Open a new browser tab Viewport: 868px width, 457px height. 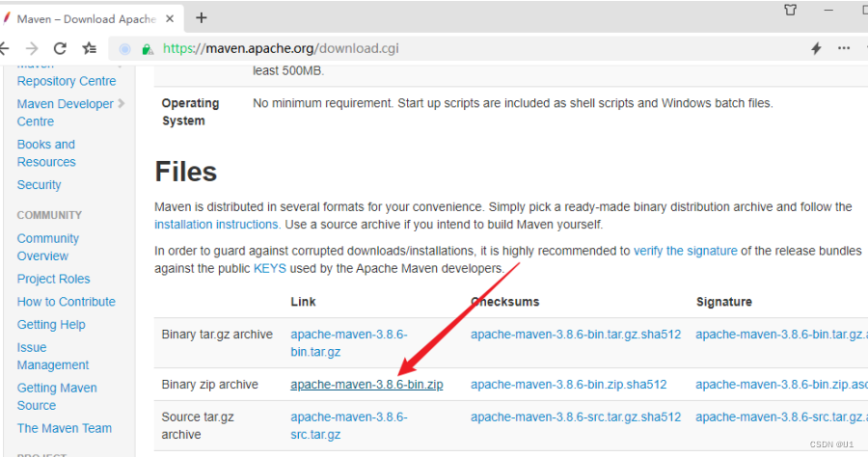(202, 18)
